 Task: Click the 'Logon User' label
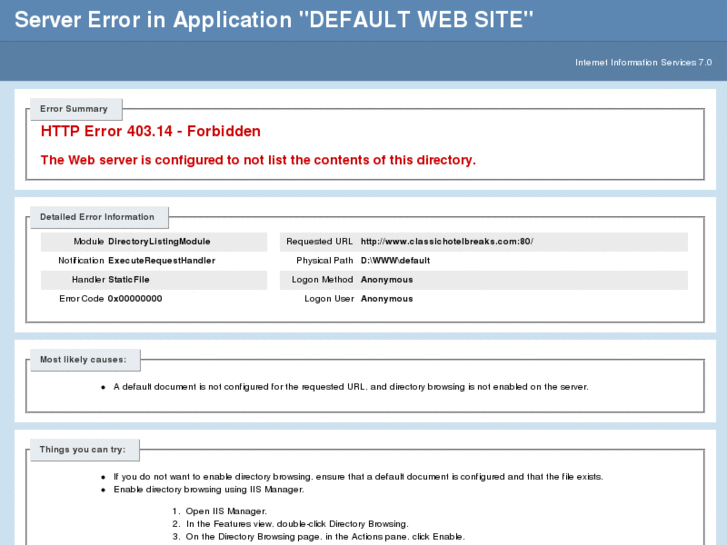329,298
